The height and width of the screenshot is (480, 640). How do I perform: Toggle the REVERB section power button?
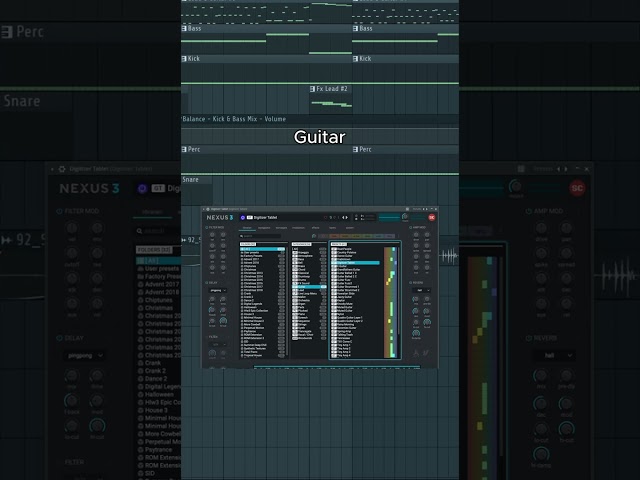pos(410,283)
